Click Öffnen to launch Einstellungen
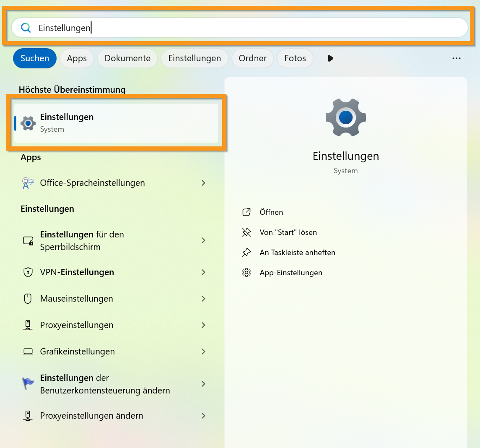Screen dimensions: 480x448 pos(271,212)
